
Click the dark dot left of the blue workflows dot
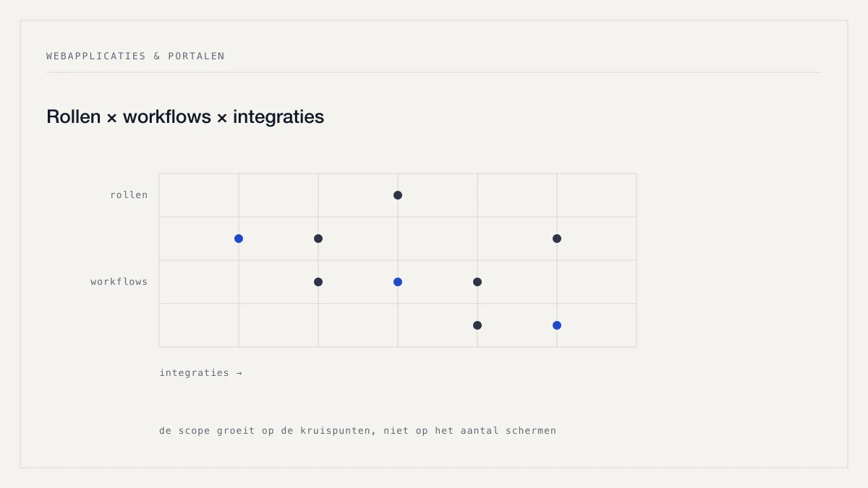click(x=318, y=282)
